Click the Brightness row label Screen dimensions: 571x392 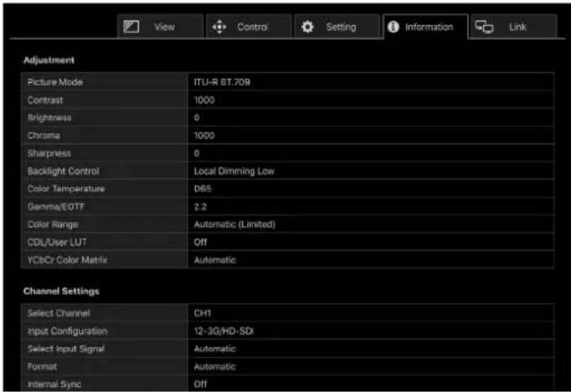tap(49, 117)
